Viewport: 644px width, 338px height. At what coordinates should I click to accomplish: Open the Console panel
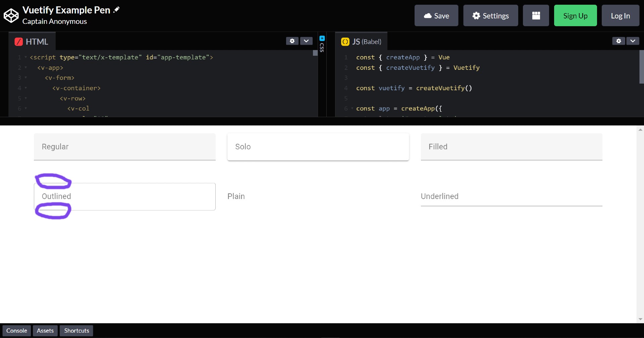pos(17,331)
